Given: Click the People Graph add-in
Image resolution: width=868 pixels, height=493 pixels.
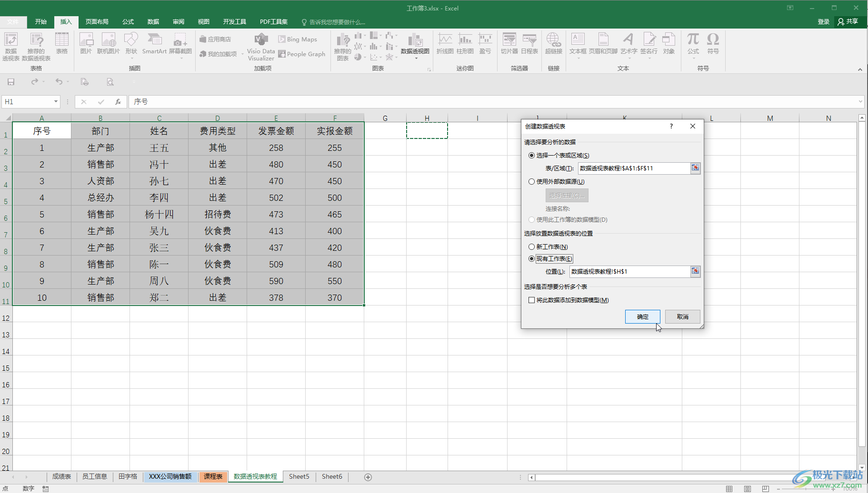Looking at the screenshot, I should (302, 54).
